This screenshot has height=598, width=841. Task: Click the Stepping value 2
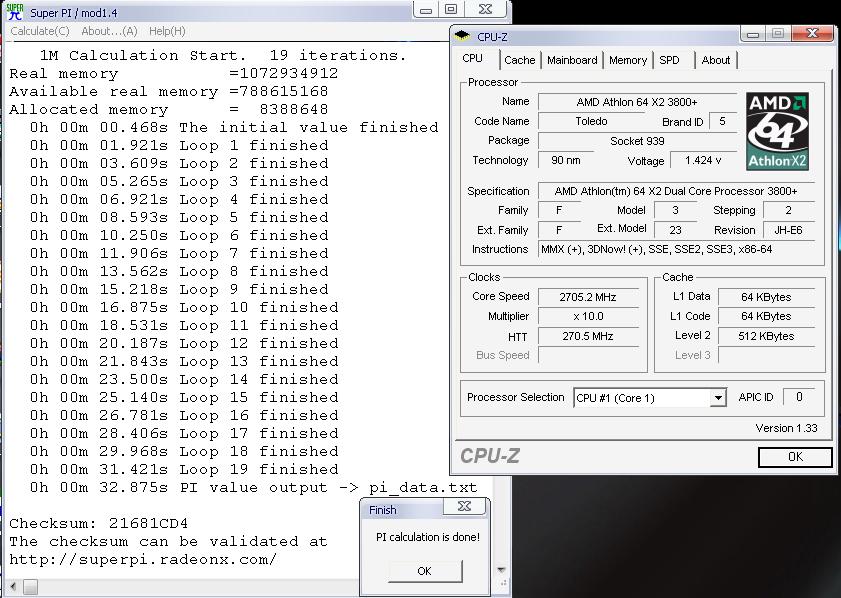tap(788, 211)
